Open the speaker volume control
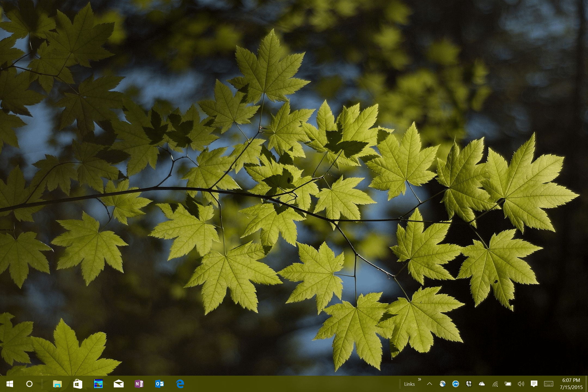The image size is (588, 392). click(x=521, y=384)
